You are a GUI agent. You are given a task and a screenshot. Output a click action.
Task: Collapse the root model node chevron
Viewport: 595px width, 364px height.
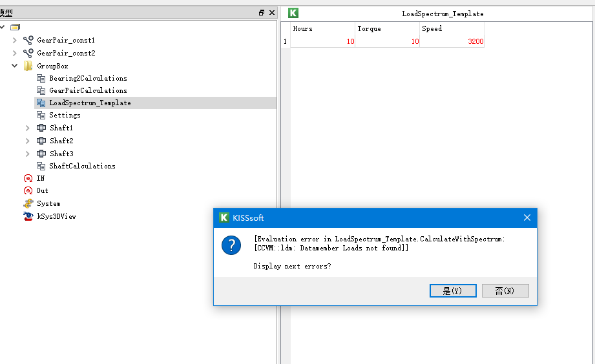[3, 27]
